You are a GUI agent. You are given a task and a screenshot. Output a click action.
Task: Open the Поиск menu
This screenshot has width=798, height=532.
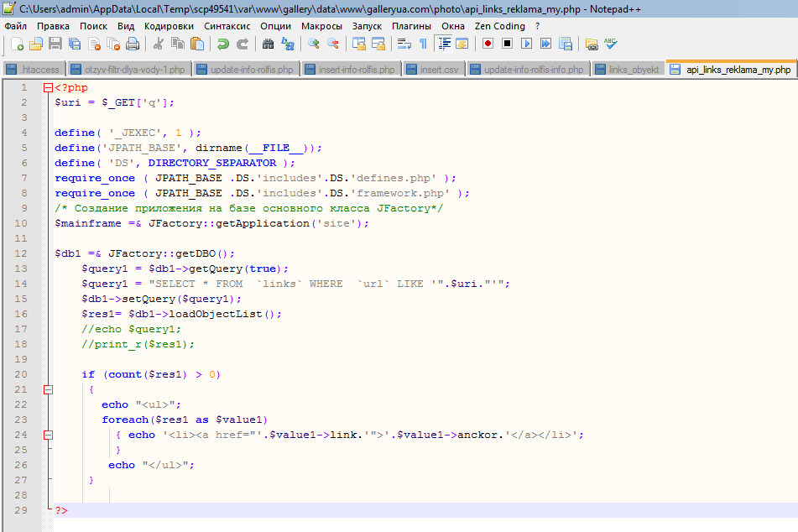(94, 26)
